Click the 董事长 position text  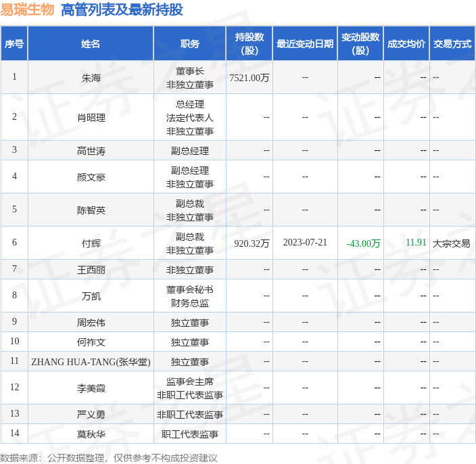[x=190, y=71]
